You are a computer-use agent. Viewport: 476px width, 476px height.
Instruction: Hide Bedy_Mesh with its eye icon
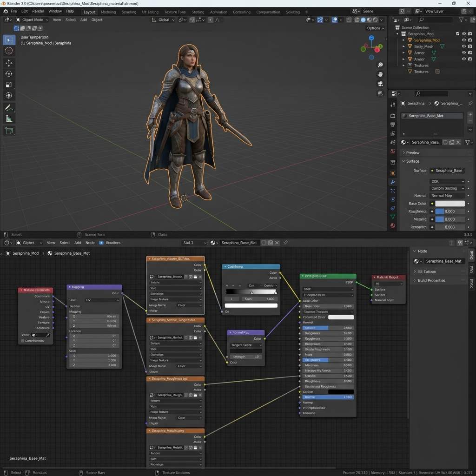pos(463,46)
